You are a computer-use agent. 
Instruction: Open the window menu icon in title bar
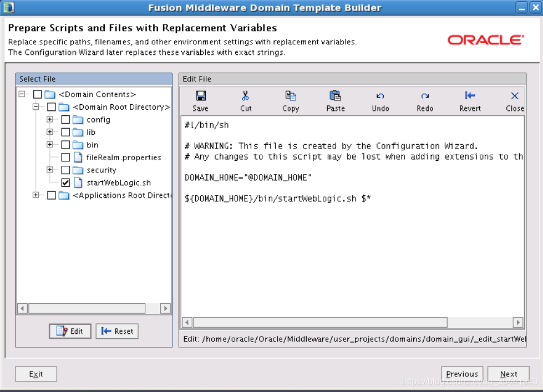click(8, 7)
